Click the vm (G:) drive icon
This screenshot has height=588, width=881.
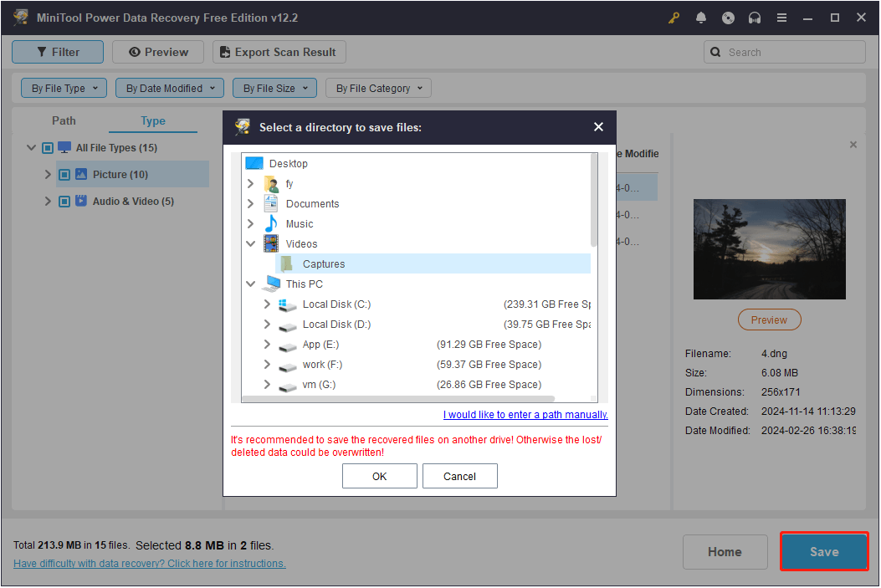[x=287, y=386]
